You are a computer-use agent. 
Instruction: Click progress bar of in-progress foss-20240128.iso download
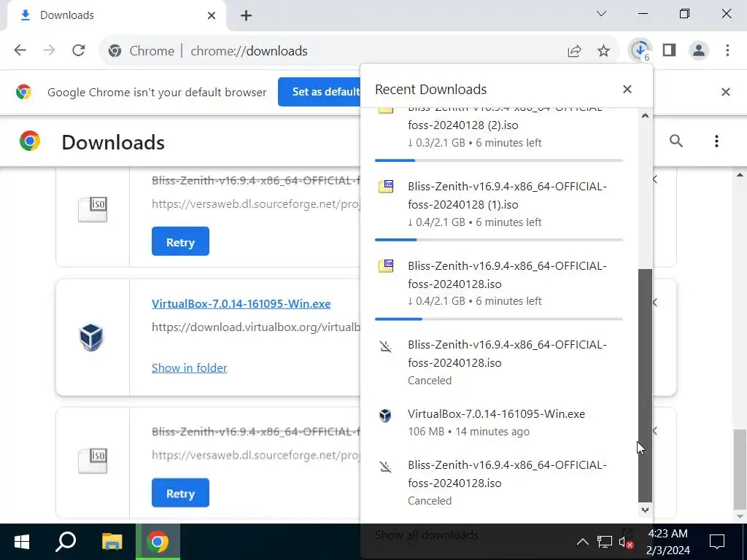coord(499,319)
